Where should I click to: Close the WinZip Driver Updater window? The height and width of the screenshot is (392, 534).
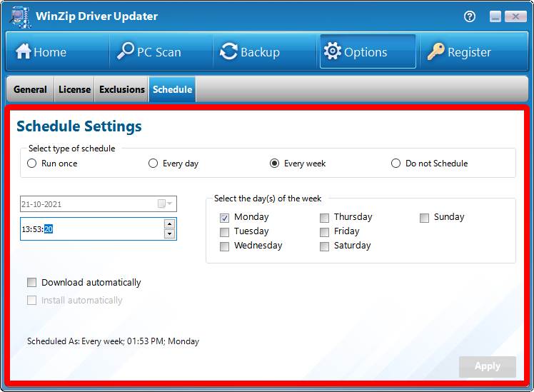[x=515, y=16]
